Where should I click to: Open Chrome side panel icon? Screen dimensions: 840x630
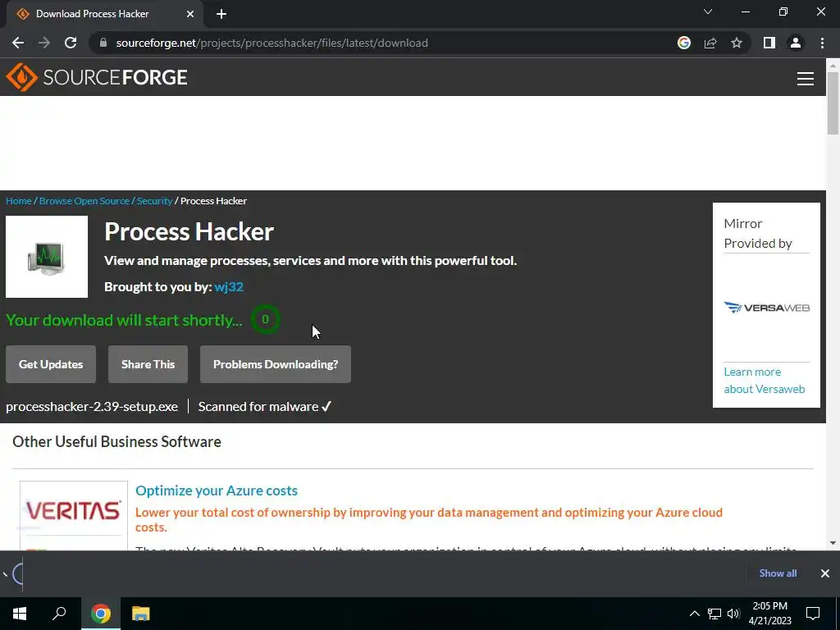point(769,43)
